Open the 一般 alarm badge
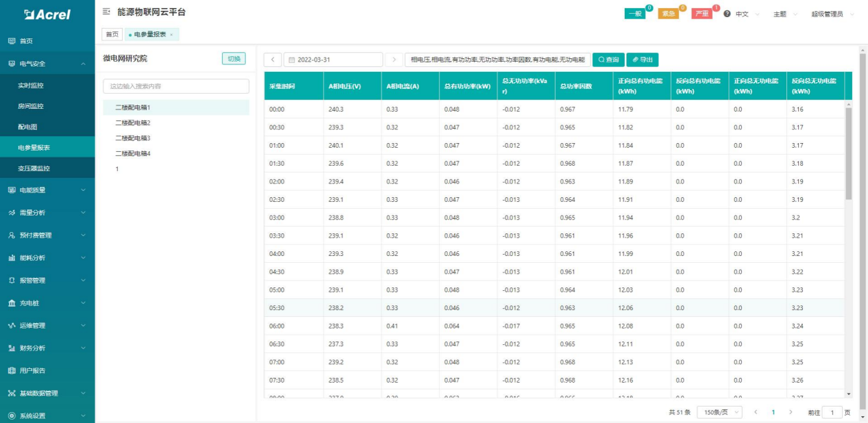 [x=635, y=14]
